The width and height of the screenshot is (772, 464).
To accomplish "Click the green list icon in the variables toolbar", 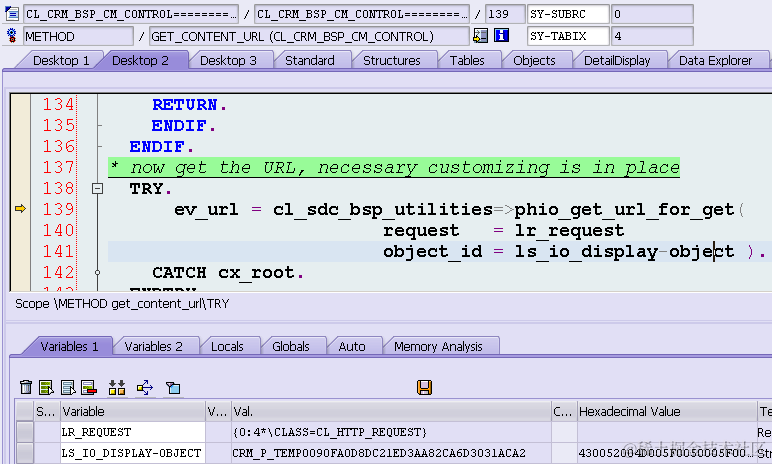I will click(x=46, y=387).
